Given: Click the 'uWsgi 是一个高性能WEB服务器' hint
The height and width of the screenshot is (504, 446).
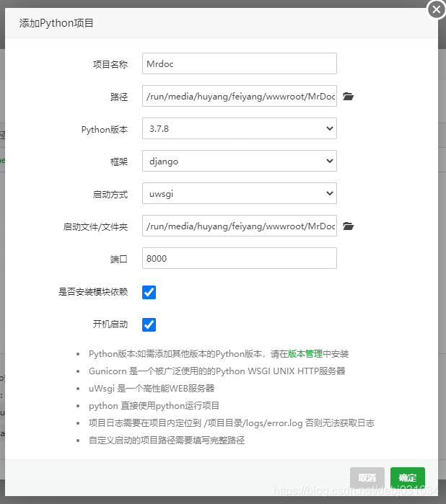Looking at the screenshot, I should tap(152, 389).
